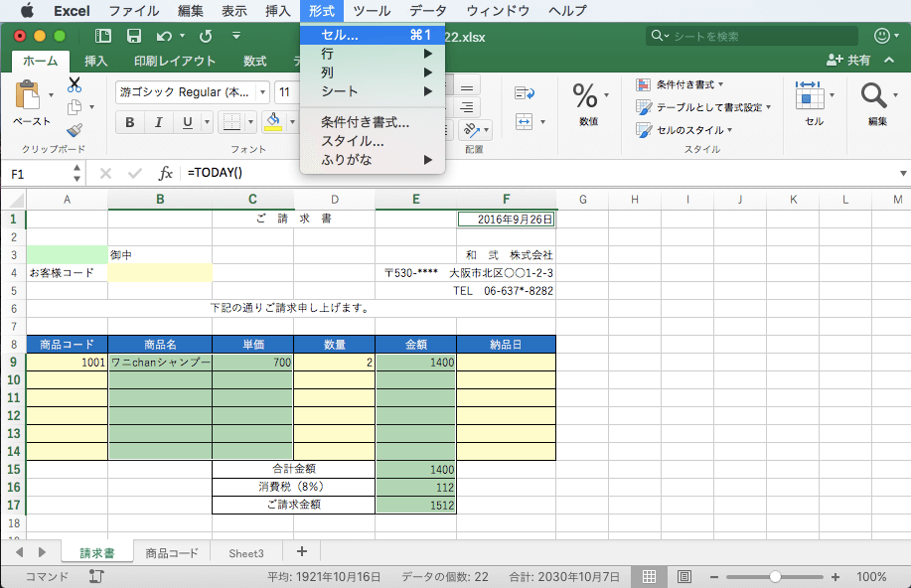This screenshot has width=911, height=588.
Task: Click the percent number format icon
Action: tap(585, 96)
